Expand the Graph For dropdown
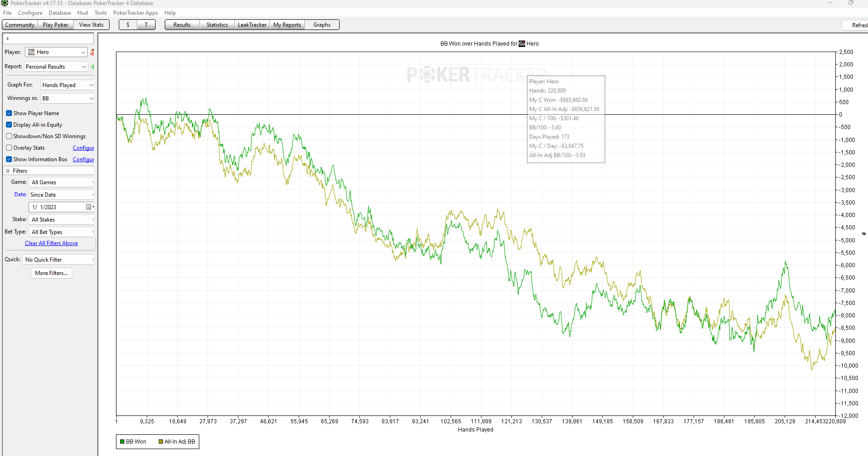 67,85
